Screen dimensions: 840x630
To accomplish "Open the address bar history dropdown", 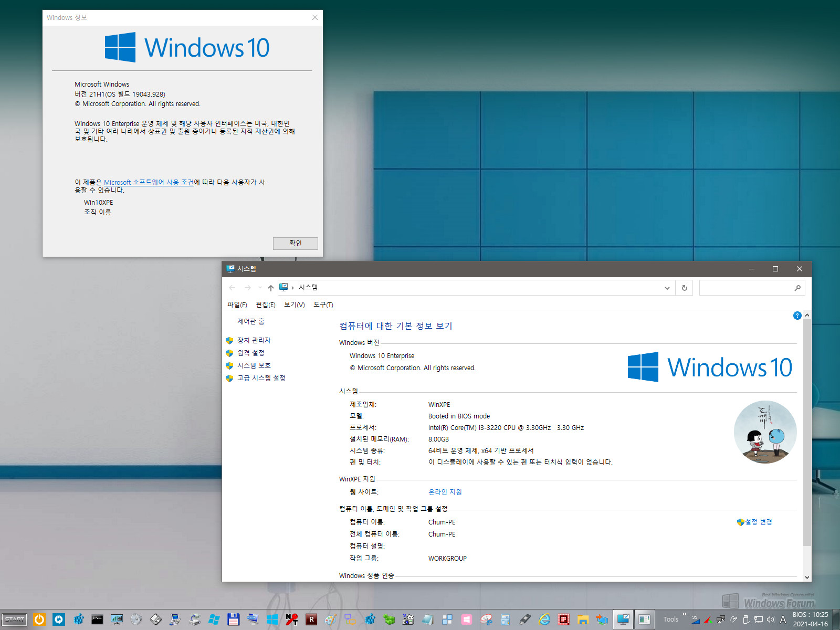I will (x=667, y=288).
